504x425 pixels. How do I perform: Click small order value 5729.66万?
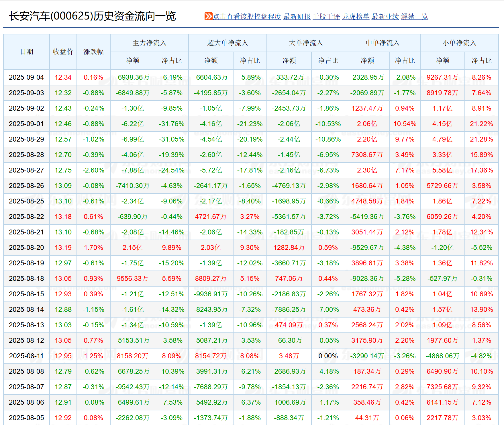click(x=443, y=186)
